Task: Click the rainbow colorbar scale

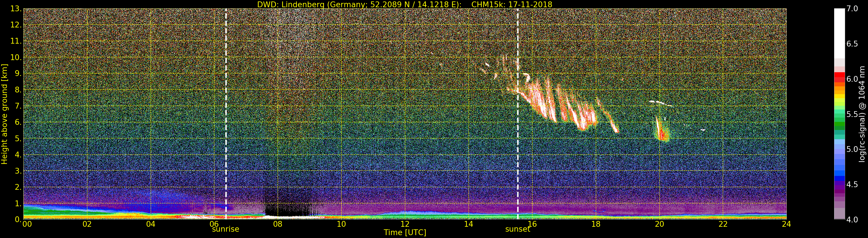Action: [839, 114]
